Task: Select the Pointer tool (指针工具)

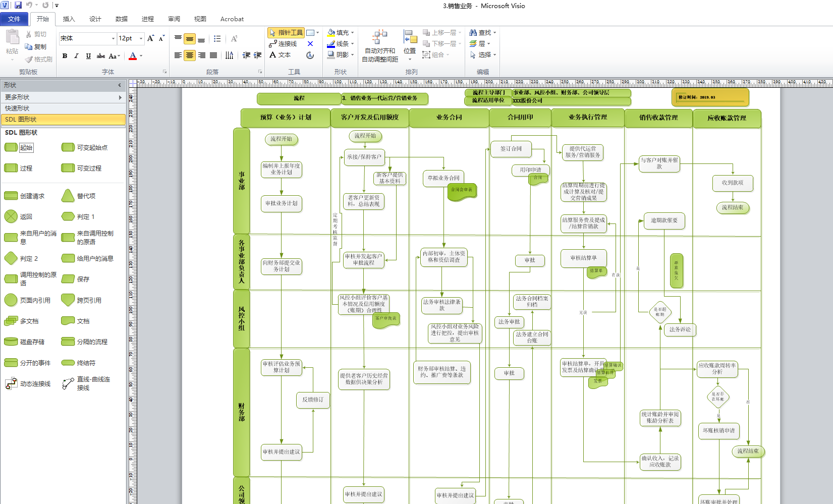Action: click(286, 33)
